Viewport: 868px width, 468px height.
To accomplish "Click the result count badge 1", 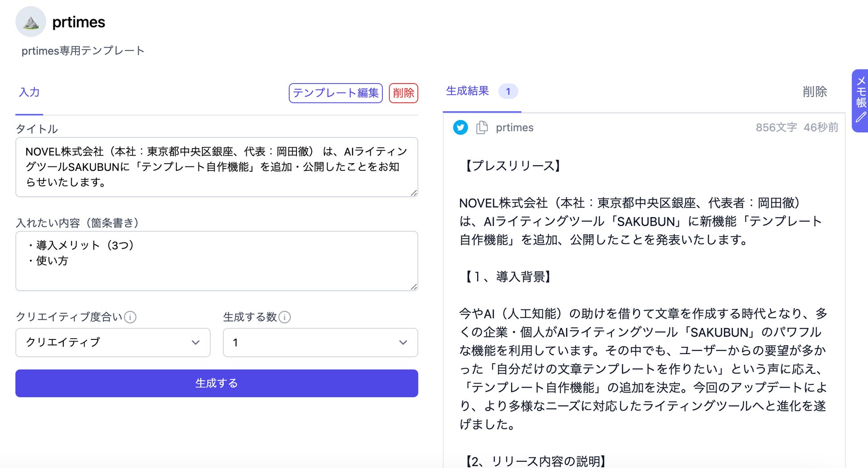I will tap(508, 92).
